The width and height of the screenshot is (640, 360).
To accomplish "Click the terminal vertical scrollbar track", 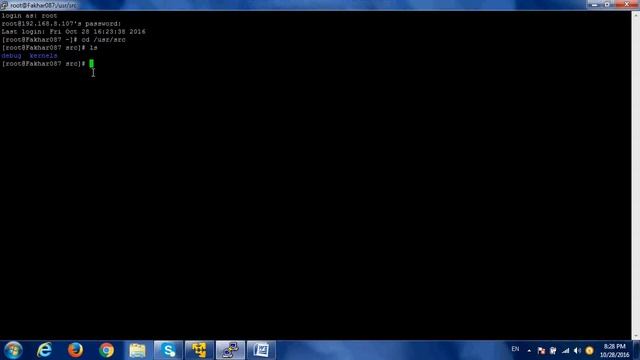I will 636,176.
